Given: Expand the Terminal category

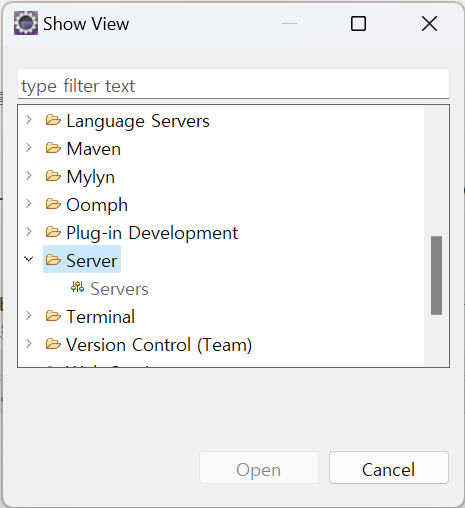Looking at the screenshot, I should [29, 316].
